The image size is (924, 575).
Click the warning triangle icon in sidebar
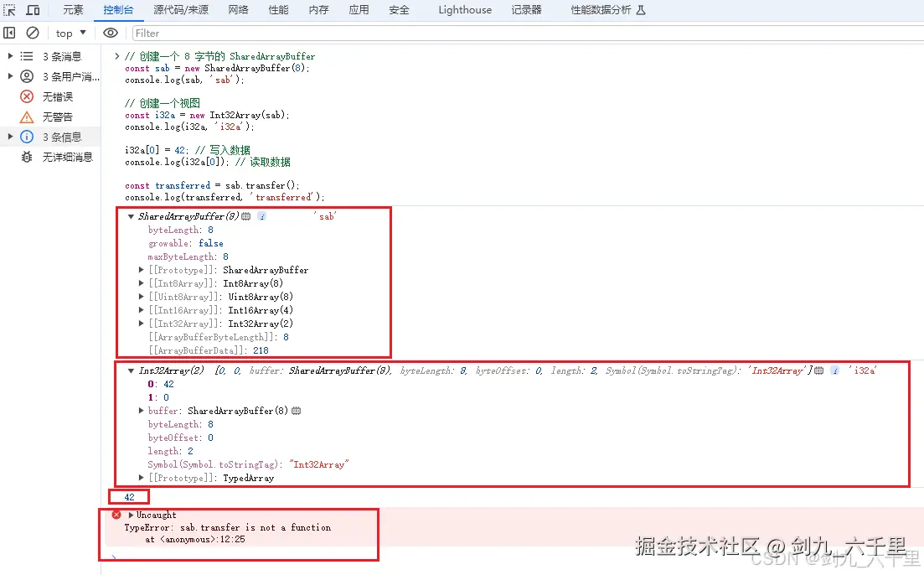pos(27,117)
